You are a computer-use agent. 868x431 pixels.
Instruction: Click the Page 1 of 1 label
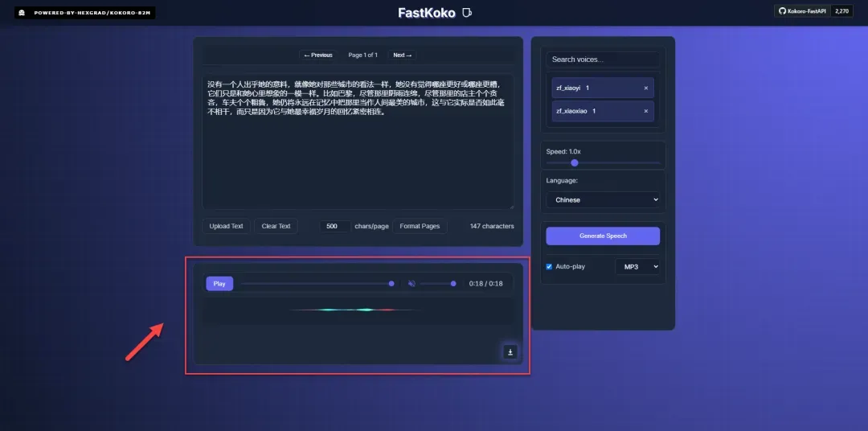(362, 55)
